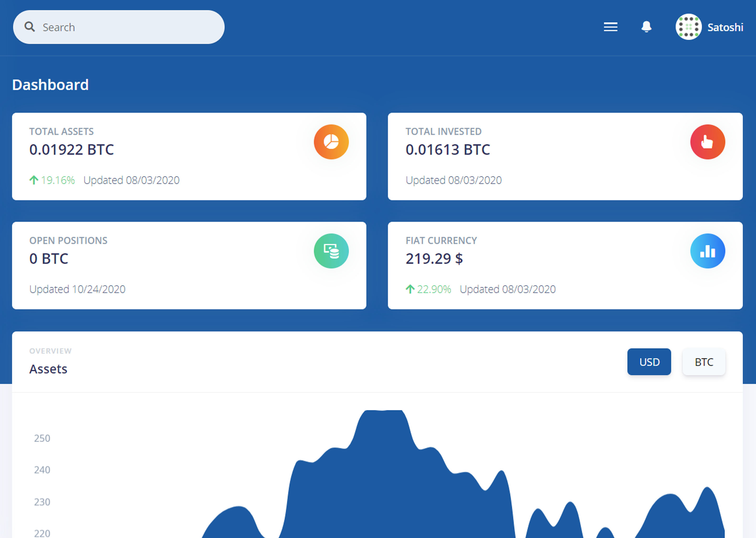Click the green up-arrow next to 19.16%

[33, 180]
